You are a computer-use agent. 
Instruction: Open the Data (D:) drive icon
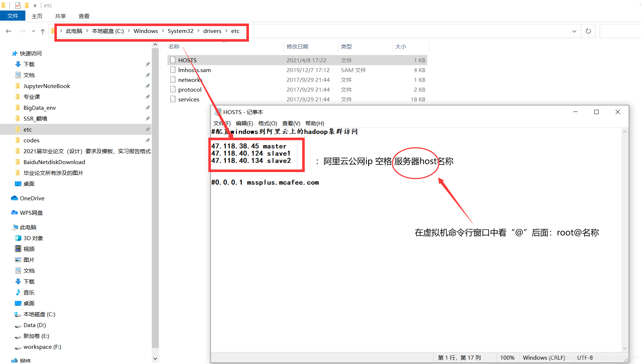click(x=18, y=326)
